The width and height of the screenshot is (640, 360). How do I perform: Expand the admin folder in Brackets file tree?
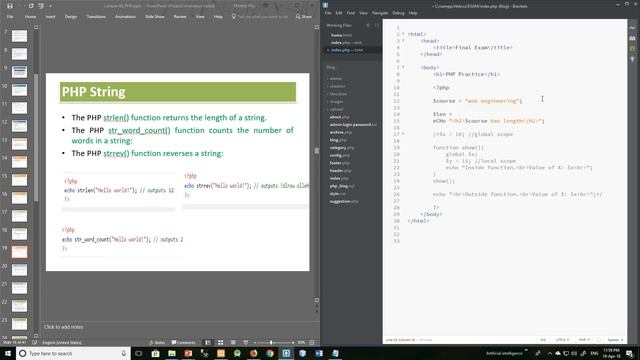click(336, 78)
